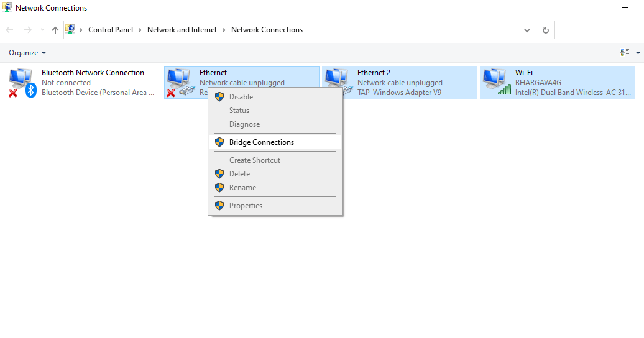Click the change view layout icon

pyautogui.click(x=624, y=53)
